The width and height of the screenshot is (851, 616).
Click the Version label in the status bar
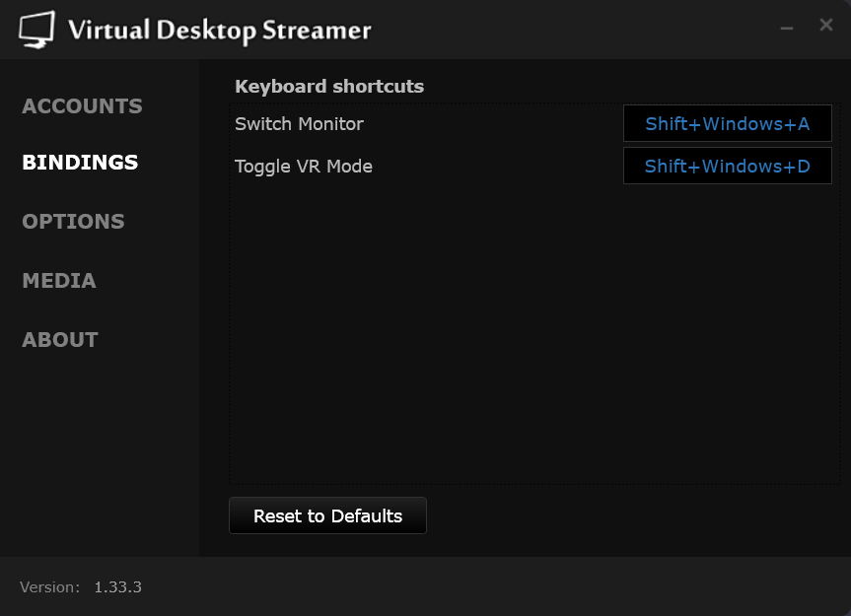click(49, 586)
